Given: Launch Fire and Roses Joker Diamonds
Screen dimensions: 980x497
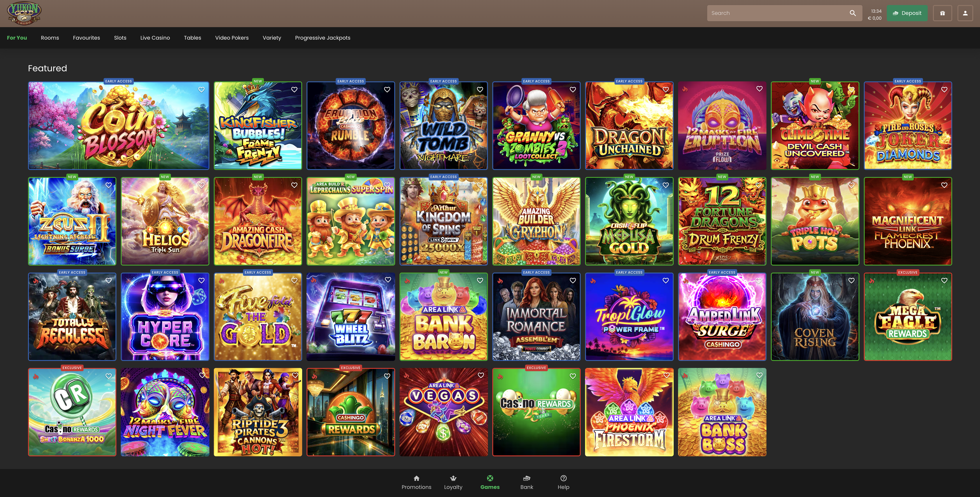Looking at the screenshot, I should 907,126.
